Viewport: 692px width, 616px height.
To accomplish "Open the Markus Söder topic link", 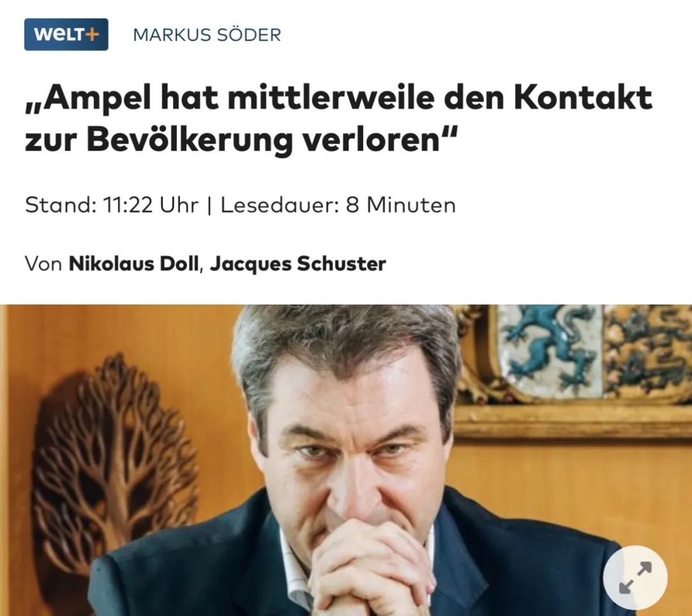I will click(x=207, y=35).
